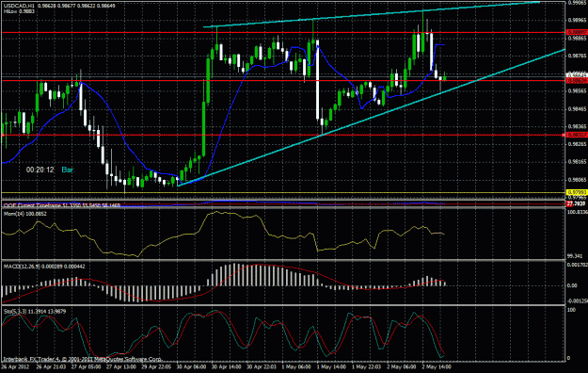Click the 99.341 momentum scale value
The height and width of the screenshot is (373, 588).
click(575, 256)
